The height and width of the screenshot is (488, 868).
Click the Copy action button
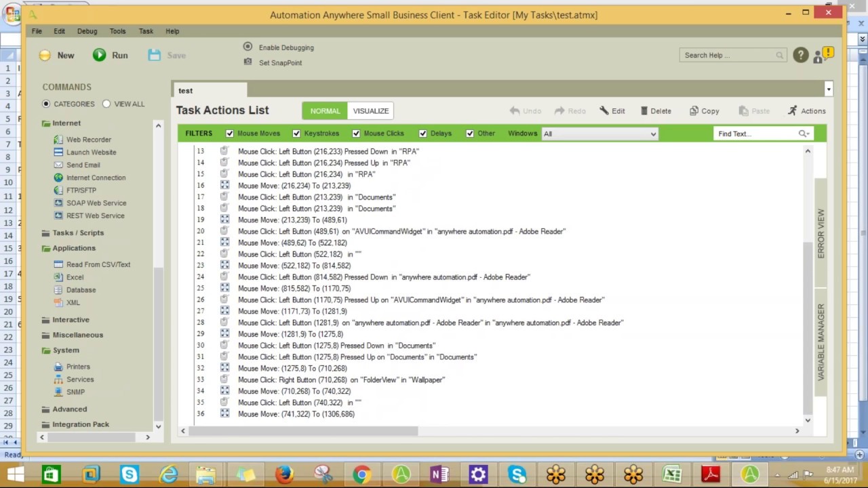pos(704,111)
